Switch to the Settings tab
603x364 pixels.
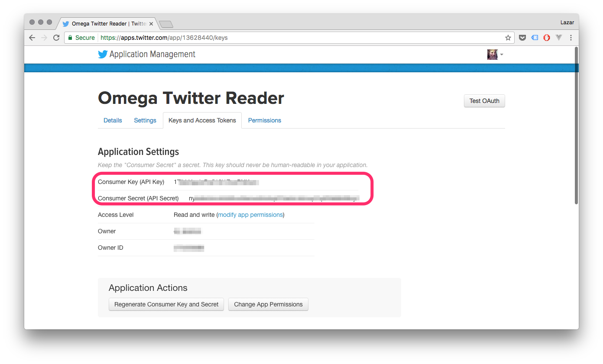point(145,120)
